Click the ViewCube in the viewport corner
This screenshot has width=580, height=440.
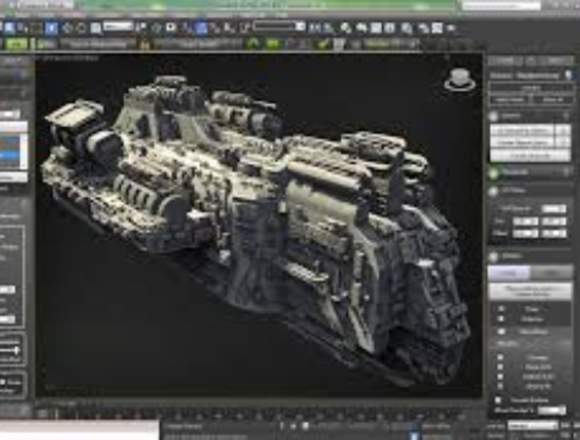[x=460, y=79]
